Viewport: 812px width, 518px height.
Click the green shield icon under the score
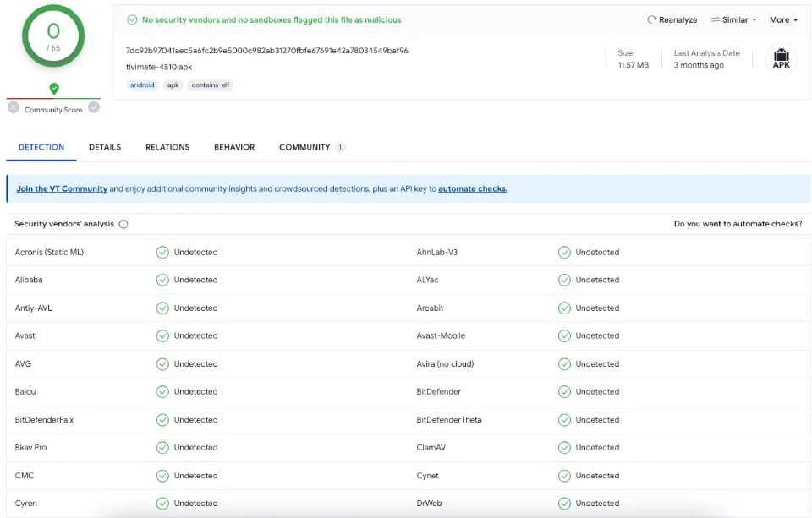54,88
